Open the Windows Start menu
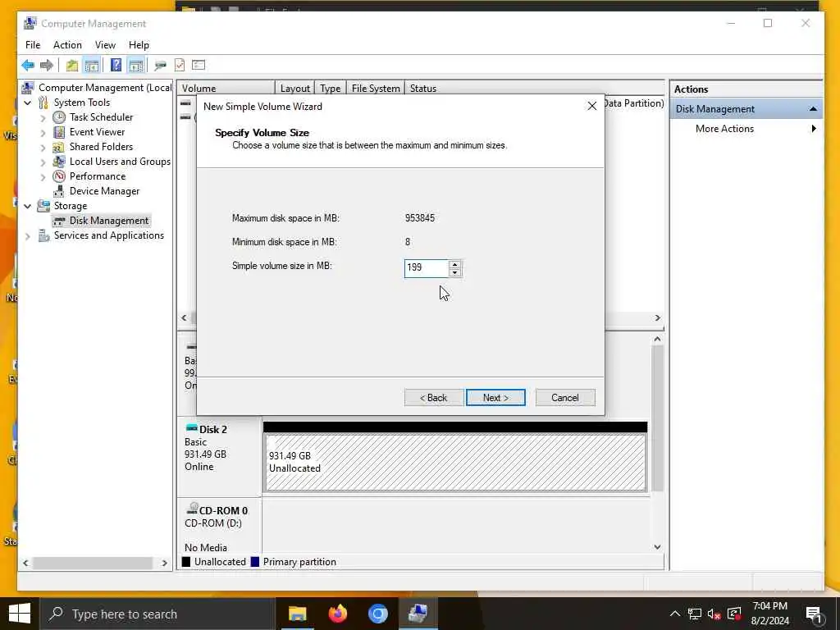The image size is (840, 630). 20,614
